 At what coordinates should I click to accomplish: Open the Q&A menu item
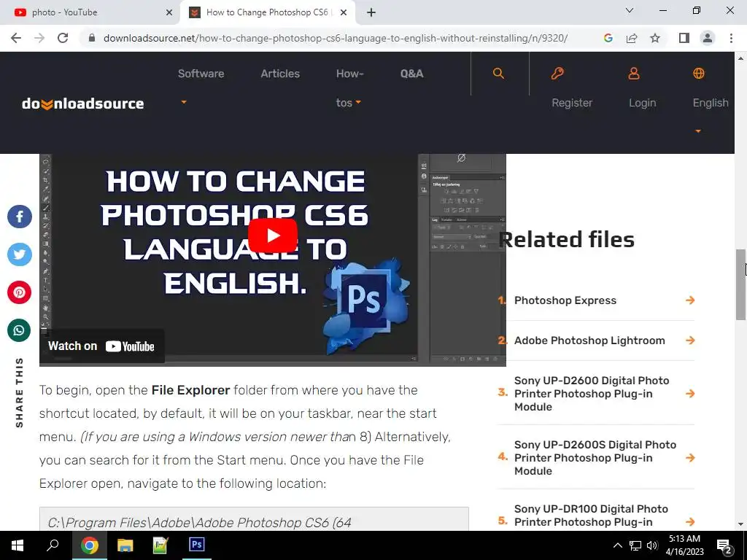411,74
